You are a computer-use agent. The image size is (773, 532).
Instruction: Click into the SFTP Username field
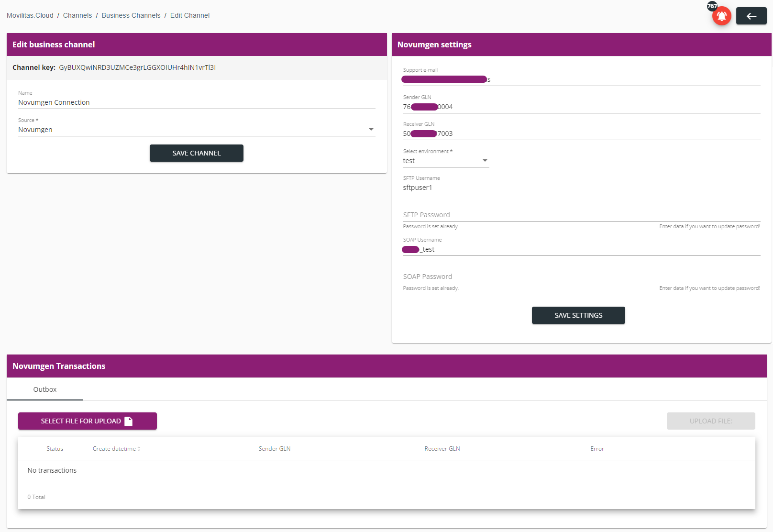(582, 188)
